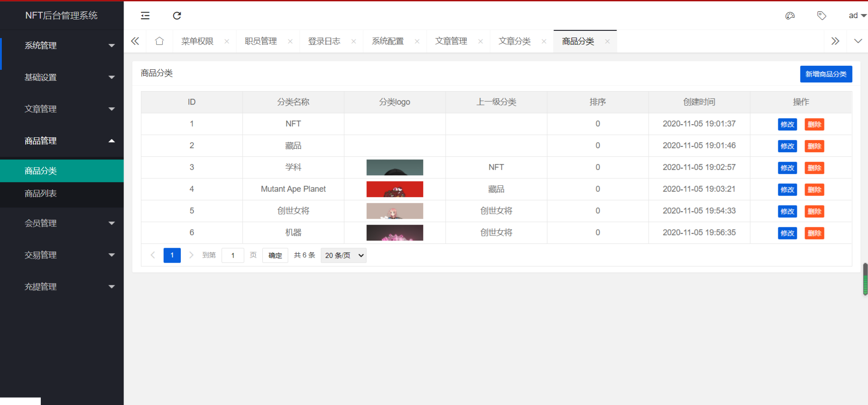Close the 菜单权限 tab
The height and width of the screenshot is (405, 868).
(x=227, y=42)
